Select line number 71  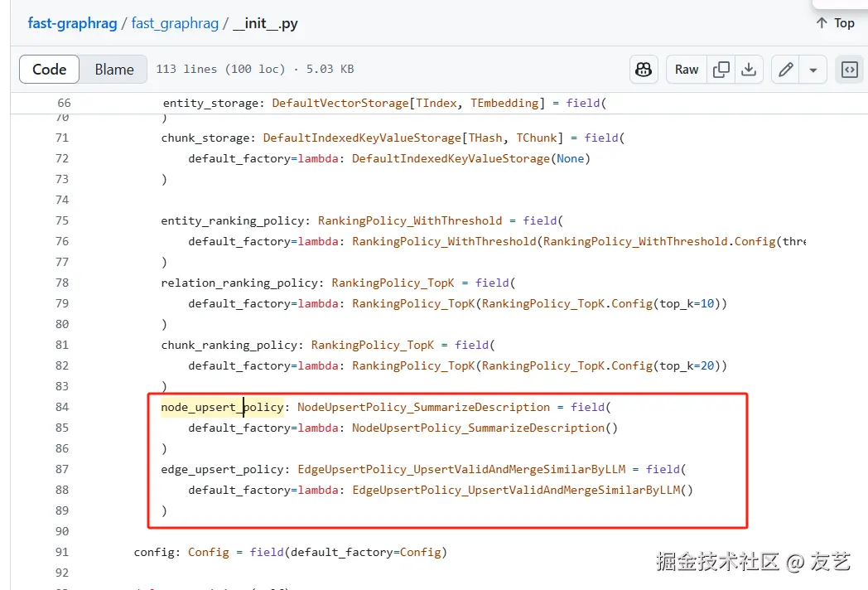(62, 138)
